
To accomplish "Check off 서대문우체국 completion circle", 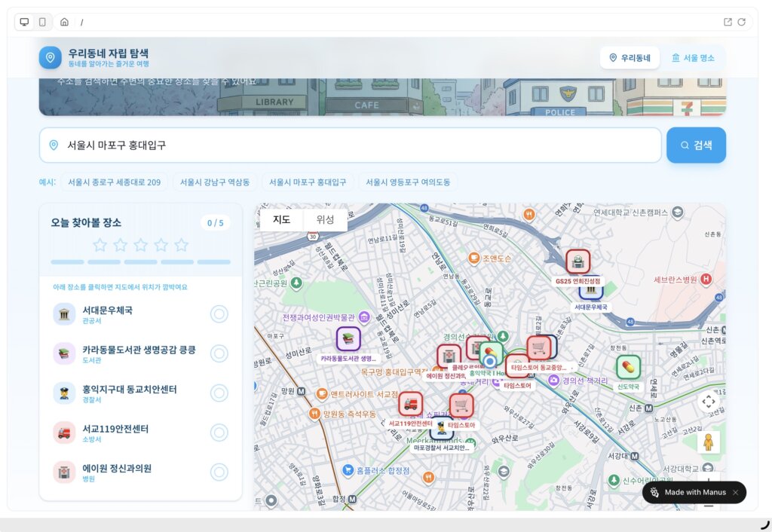I will [x=219, y=314].
